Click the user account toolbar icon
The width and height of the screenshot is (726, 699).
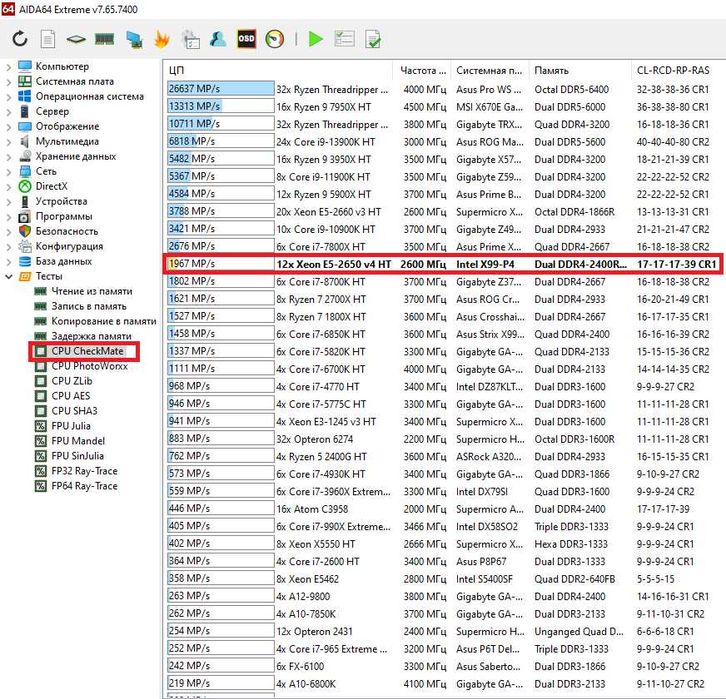coord(218,40)
